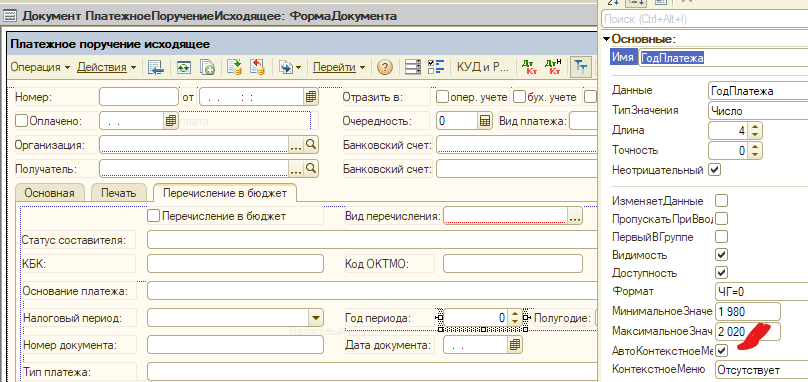This screenshot has width=808, height=382.
Task: Click the list-with-blue-arrow toolbar icon
Action: (x=156, y=67)
